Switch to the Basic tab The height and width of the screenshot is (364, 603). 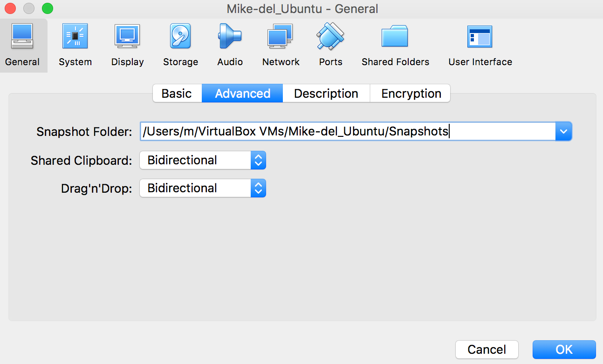pyautogui.click(x=177, y=93)
